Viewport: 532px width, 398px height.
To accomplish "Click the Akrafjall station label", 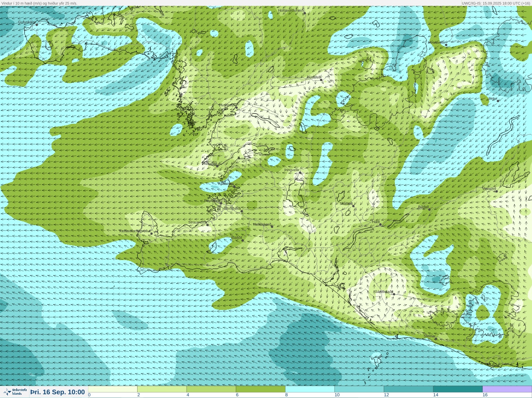I will pyautogui.click(x=209, y=164).
